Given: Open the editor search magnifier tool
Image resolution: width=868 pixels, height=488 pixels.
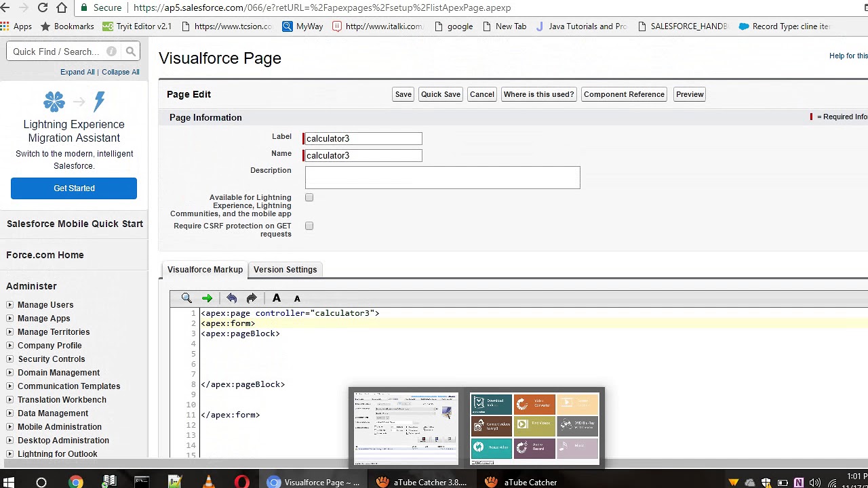Looking at the screenshot, I should pyautogui.click(x=186, y=298).
